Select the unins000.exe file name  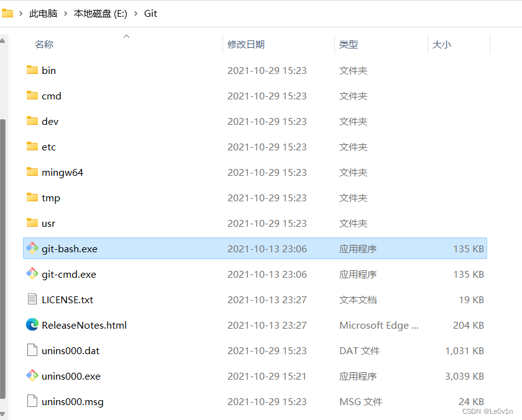point(71,376)
